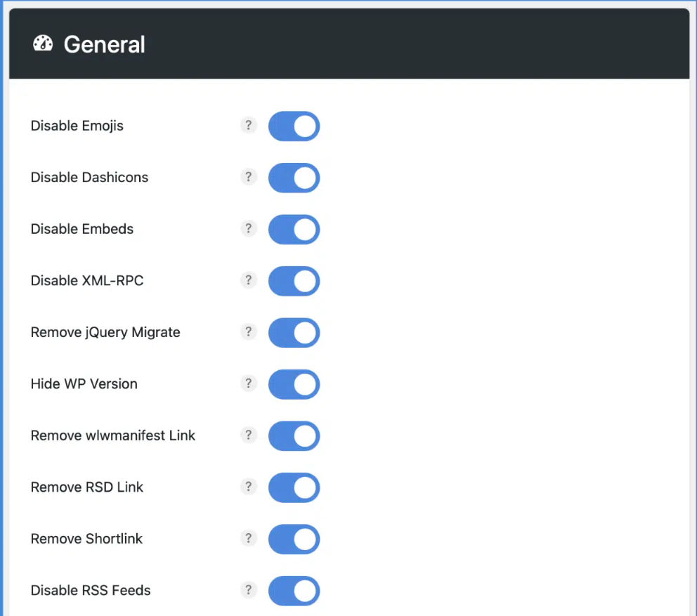Toggle off Hide WP Version

pos(294,384)
